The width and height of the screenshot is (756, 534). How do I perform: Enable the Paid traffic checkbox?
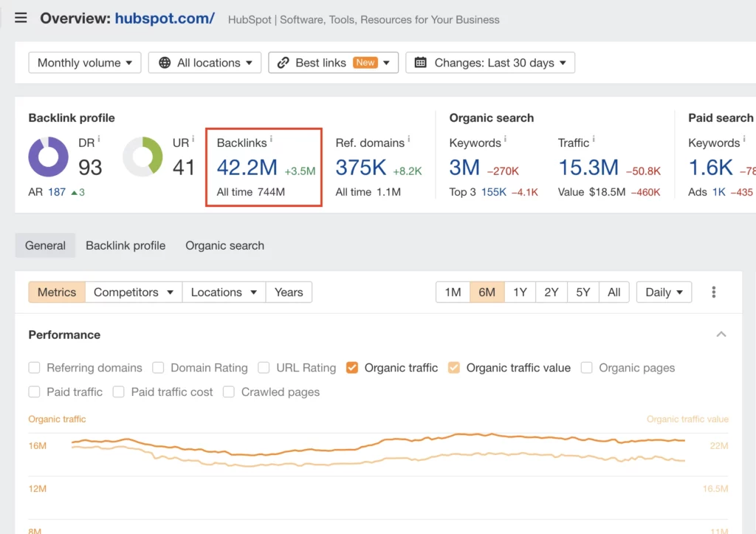click(x=34, y=391)
